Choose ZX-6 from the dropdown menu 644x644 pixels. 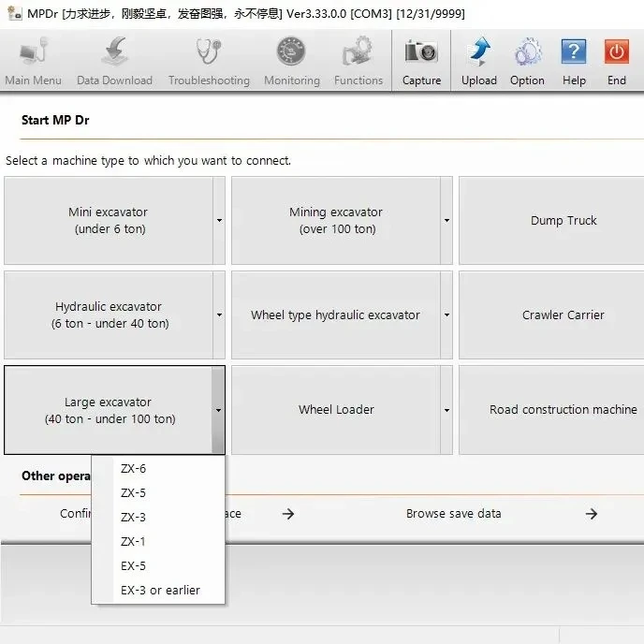(158, 469)
